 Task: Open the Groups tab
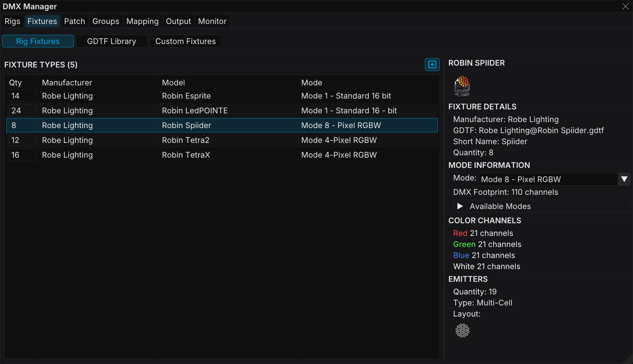106,21
